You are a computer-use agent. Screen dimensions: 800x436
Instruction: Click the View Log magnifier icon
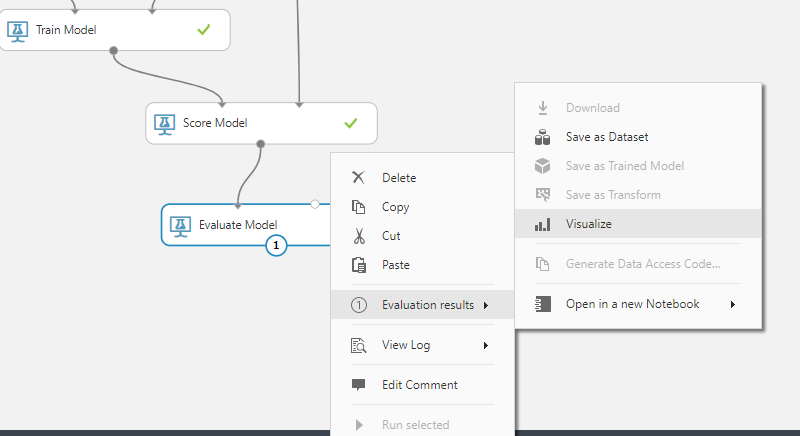click(x=359, y=345)
